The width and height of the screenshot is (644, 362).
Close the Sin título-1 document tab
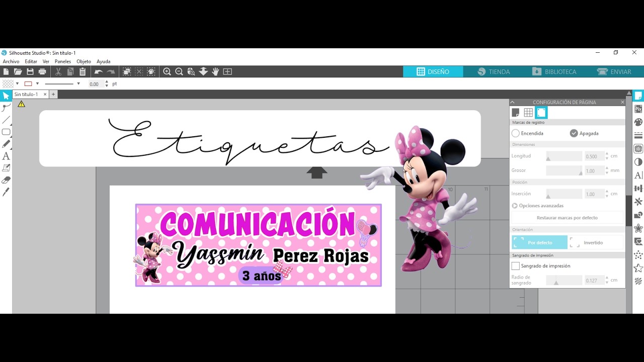[45, 95]
